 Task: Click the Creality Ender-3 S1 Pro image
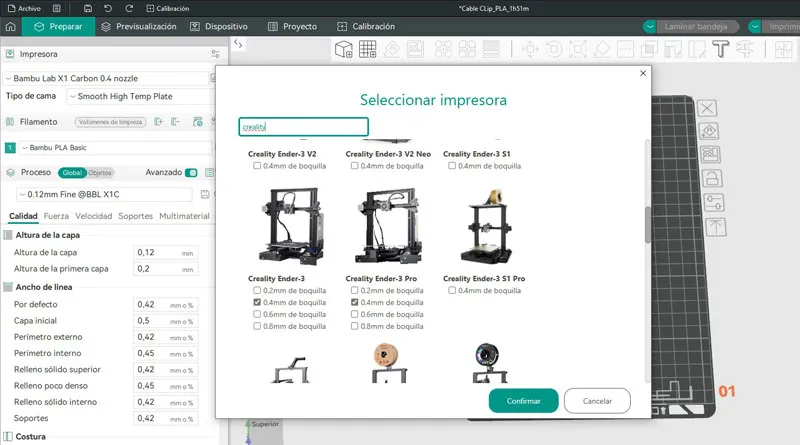click(486, 226)
